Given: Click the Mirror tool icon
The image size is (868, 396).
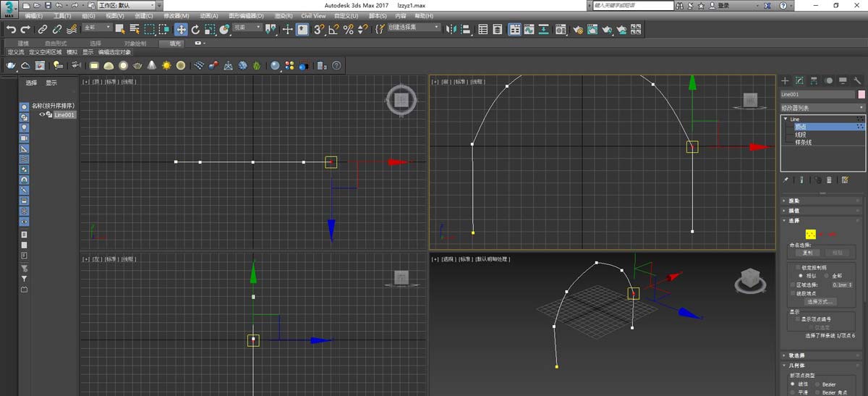Looking at the screenshot, I should click(451, 30).
